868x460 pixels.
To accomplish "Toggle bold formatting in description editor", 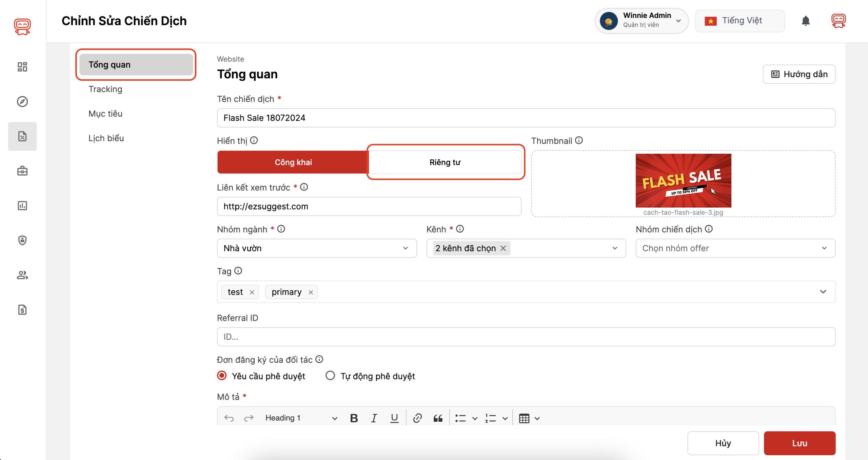I will tap(354, 418).
